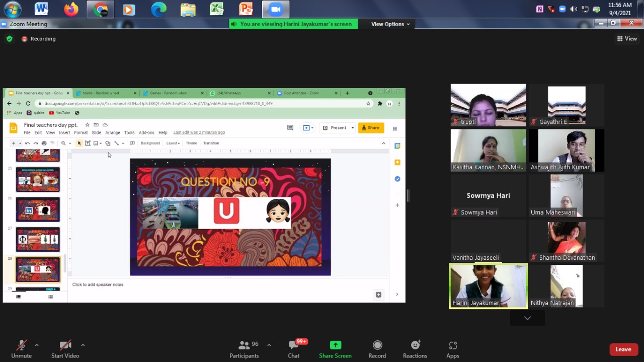Image resolution: width=644 pixels, height=362 pixels.
Task: Open the Chat panel icon
Action: point(294,345)
